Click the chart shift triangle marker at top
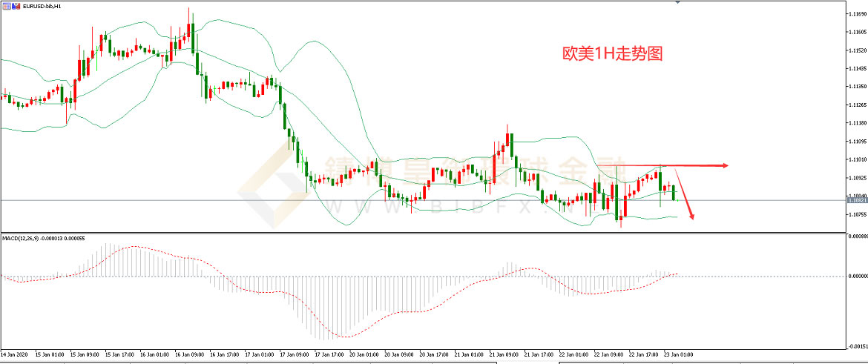Image resolution: width=868 pixels, height=364 pixels. [x=677, y=2]
